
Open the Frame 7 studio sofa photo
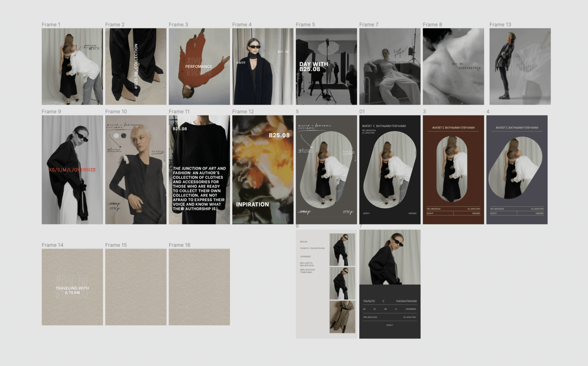[x=390, y=66]
